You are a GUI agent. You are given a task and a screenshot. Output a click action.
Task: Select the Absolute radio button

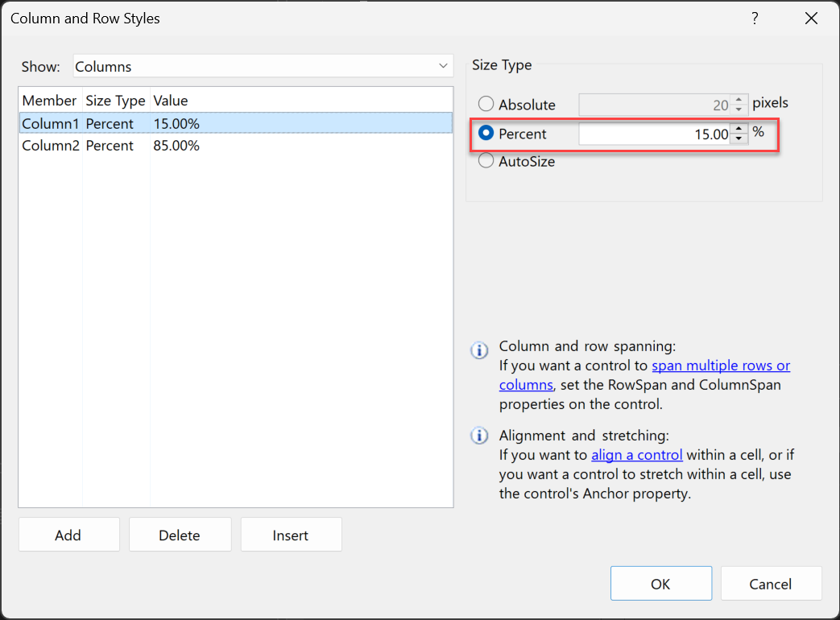[486, 104]
